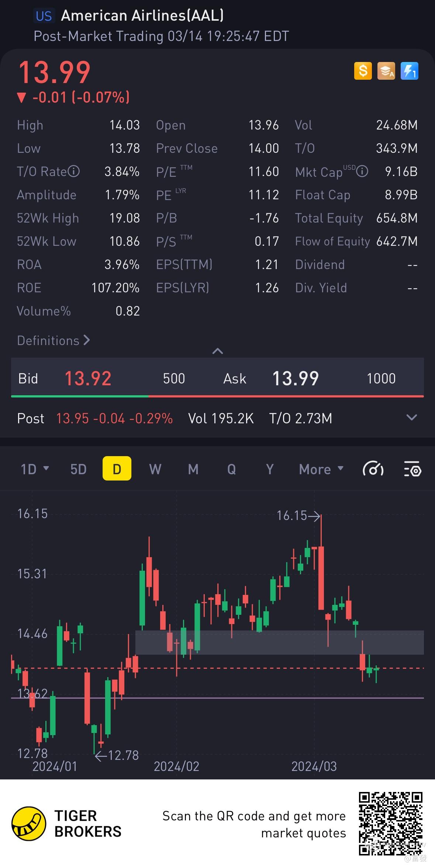Viewport: 435px width, 868px height.
Task: Tap the Mkt Cap value 9.16B
Action: point(401,172)
